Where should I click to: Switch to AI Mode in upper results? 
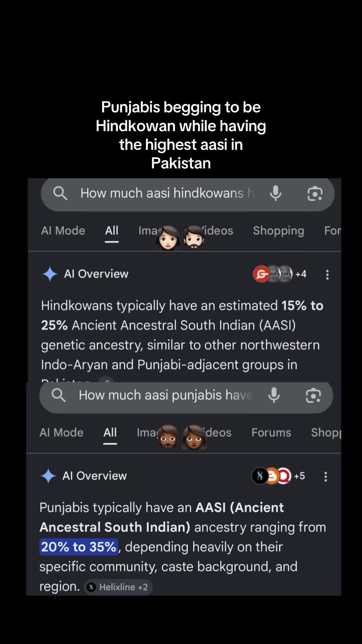(63, 230)
